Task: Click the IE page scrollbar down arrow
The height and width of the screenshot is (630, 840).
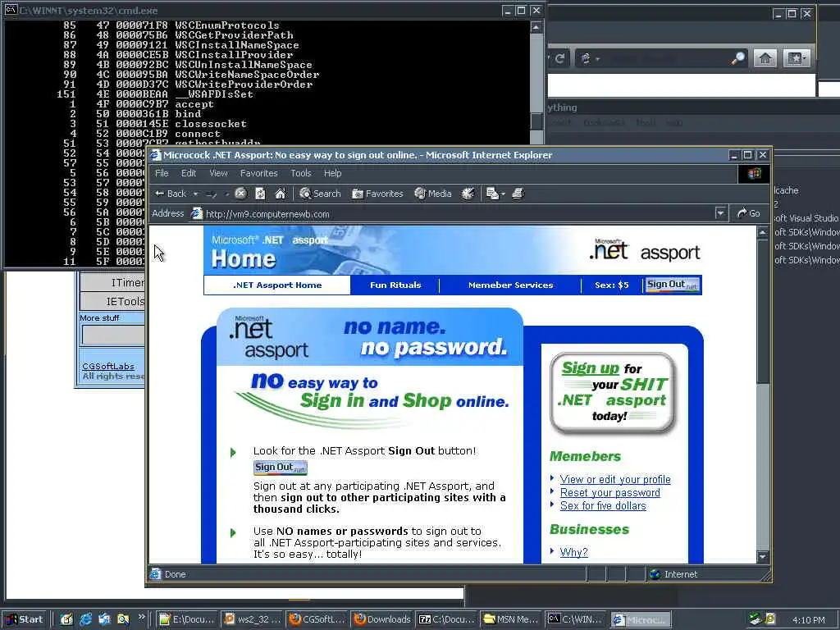Action: click(x=763, y=557)
